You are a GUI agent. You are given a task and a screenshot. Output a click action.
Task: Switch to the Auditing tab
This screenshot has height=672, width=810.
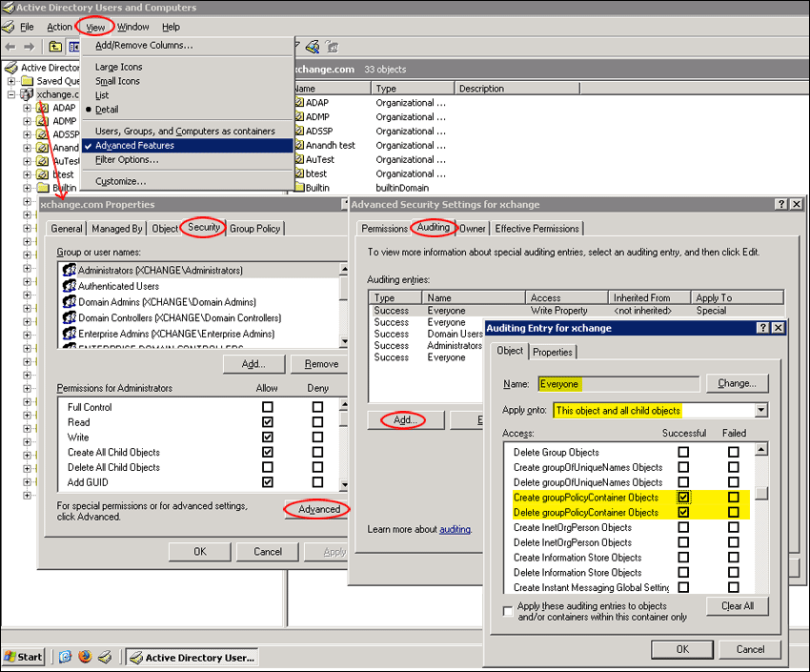click(434, 229)
